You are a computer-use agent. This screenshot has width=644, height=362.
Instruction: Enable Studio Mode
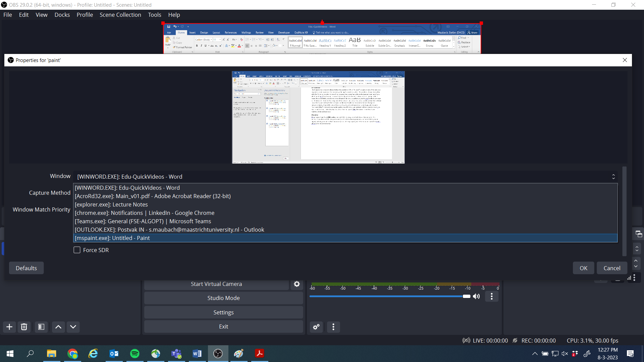(223, 298)
